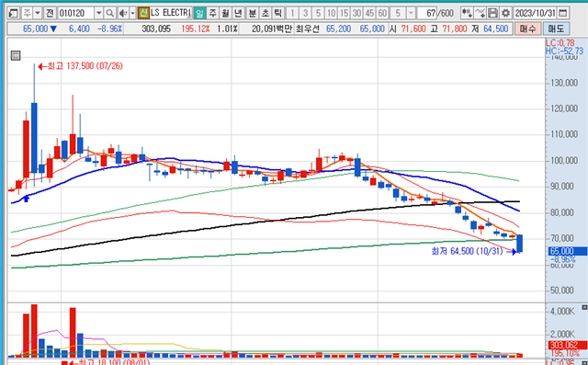Viewport: 588px width, 365px height.
Task: Select the 3 interval button
Action: (x=305, y=14)
